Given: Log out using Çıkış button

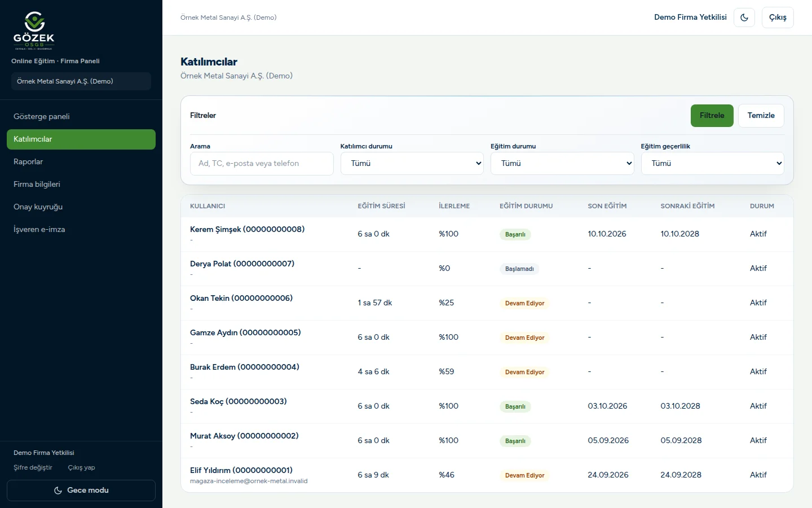Looking at the screenshot, I should pyautogui.click(x=778, y=17).
